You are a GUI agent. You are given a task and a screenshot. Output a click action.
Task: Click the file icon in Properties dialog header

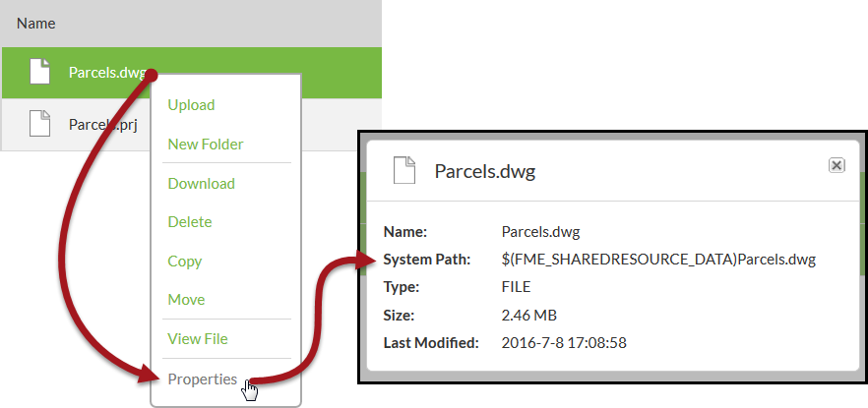coord(404,171)
